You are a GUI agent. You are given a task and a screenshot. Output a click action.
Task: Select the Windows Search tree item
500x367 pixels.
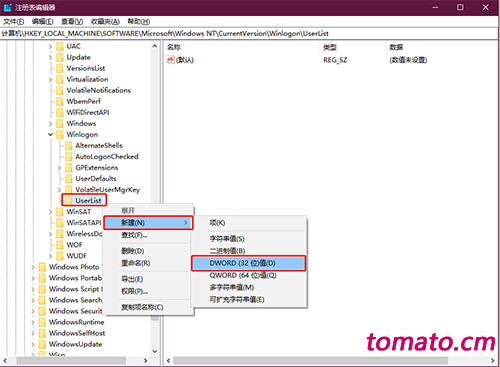pos(75,300)
